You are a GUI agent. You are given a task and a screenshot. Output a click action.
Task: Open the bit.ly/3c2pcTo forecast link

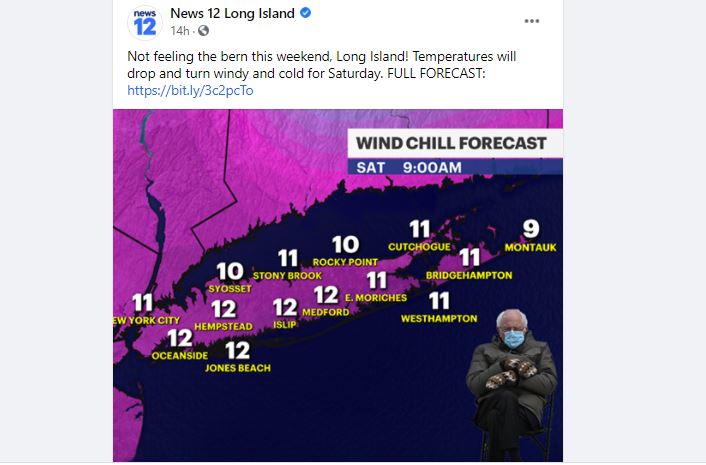190,90
